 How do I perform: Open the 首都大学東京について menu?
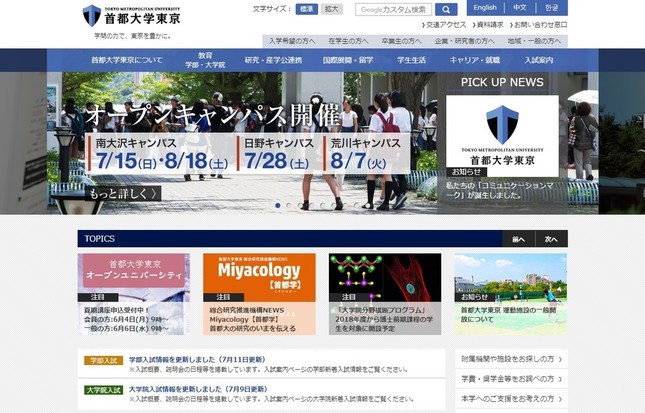[126, 60]
